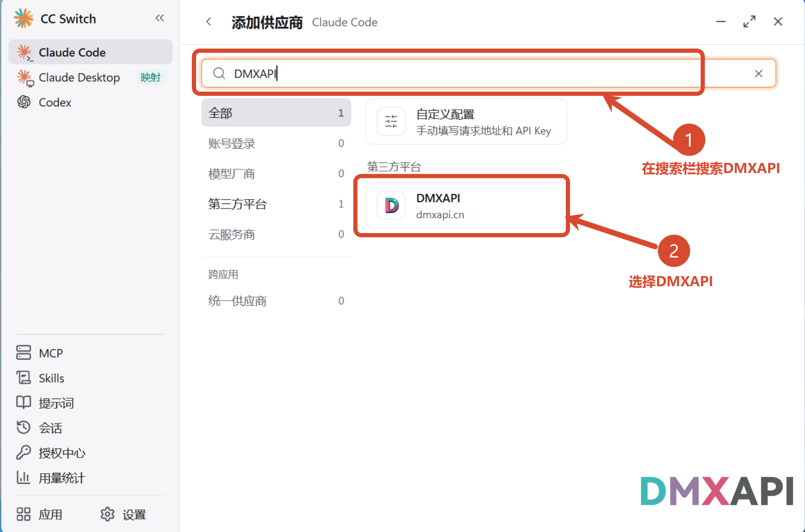Select the 云服务商 category filter
Screen dimensions: 805x532
pyautogui.click(x=276, y=234)
